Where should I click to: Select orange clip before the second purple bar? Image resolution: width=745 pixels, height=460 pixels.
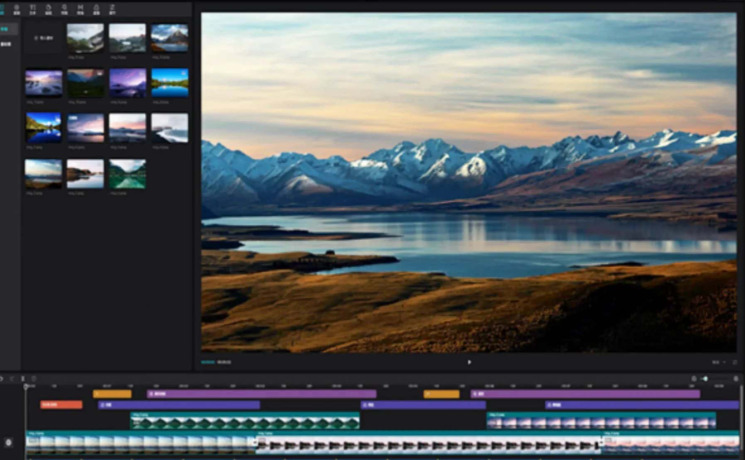[441, 394]
